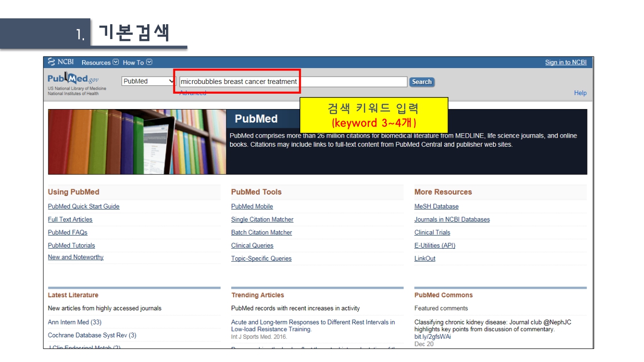Open Journals in NCBI Databases link
644x362 pixels.
click(x=452, y=220)
